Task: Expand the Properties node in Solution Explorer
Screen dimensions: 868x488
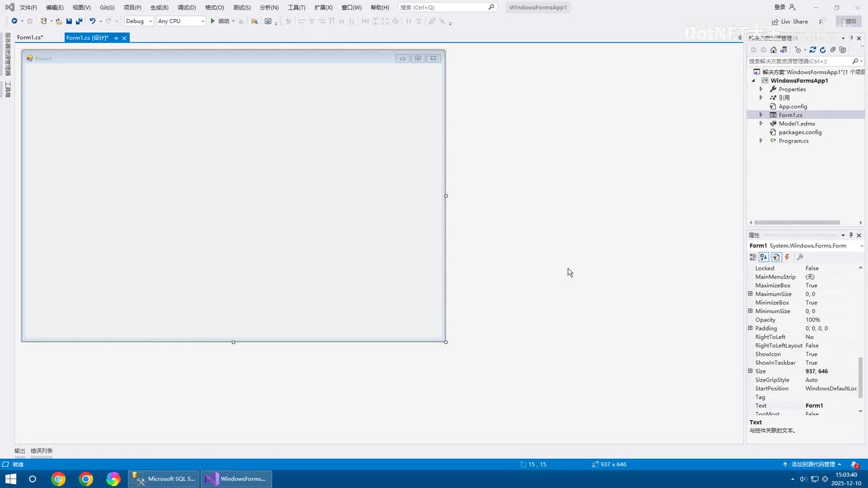Action: pos(761,89)
